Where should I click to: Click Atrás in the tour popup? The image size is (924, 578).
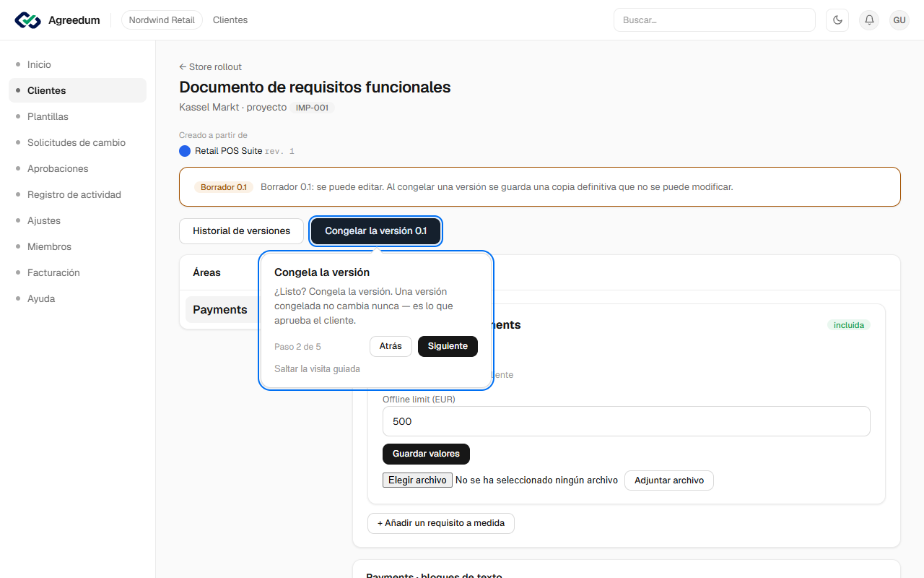click(391, 346)
